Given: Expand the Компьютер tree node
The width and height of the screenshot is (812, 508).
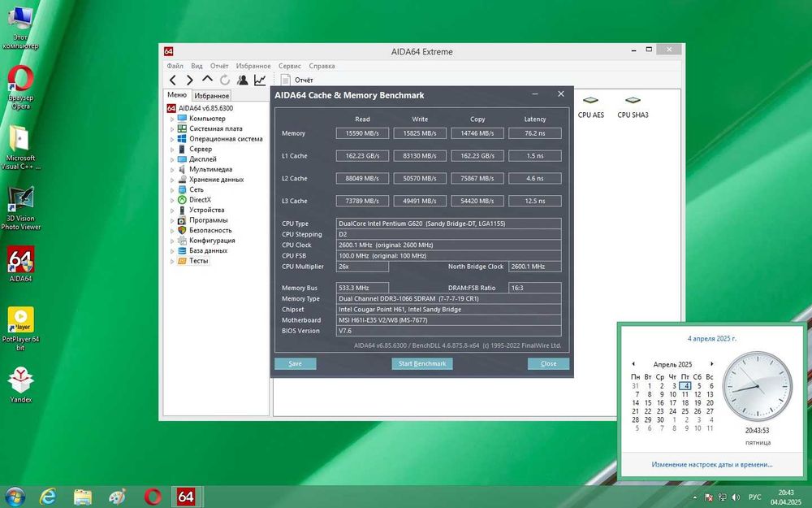Looking at the screenshot, I should pos(172,119).
